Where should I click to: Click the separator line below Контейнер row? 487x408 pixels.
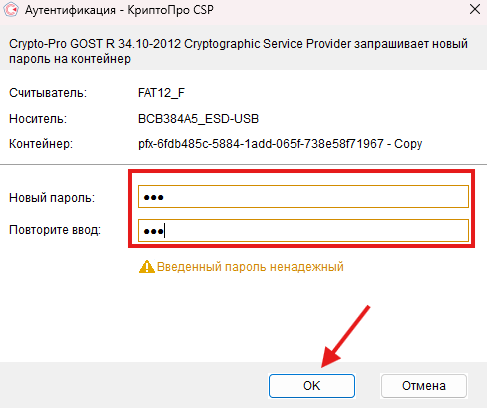coord(243,164)
